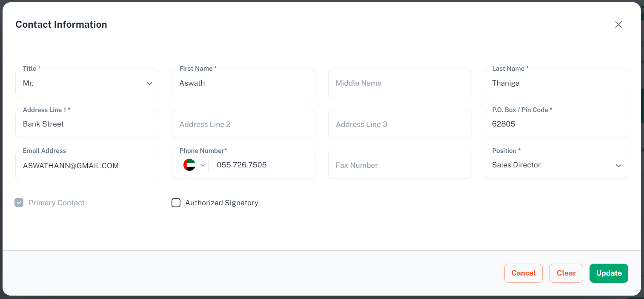
Task: Select the Address Line 1 field
Action: [x=87, y=124]
